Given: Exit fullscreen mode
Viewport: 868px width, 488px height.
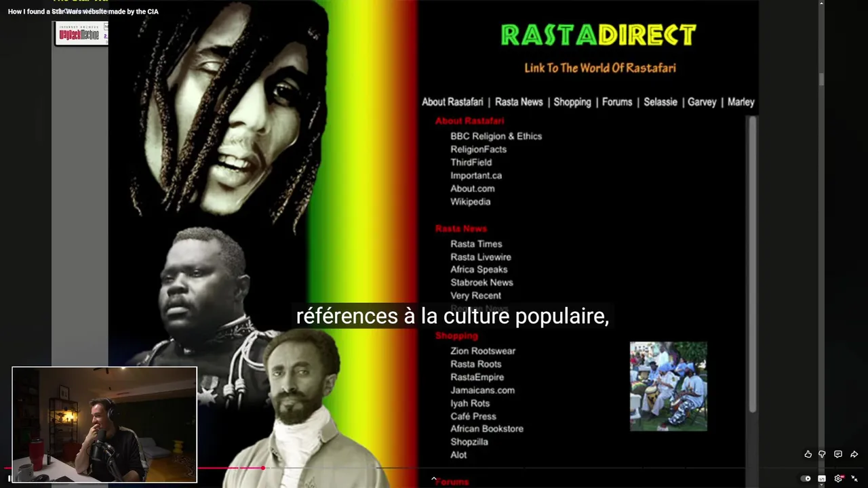Looking at the screenshot, I should pos(854,479).
